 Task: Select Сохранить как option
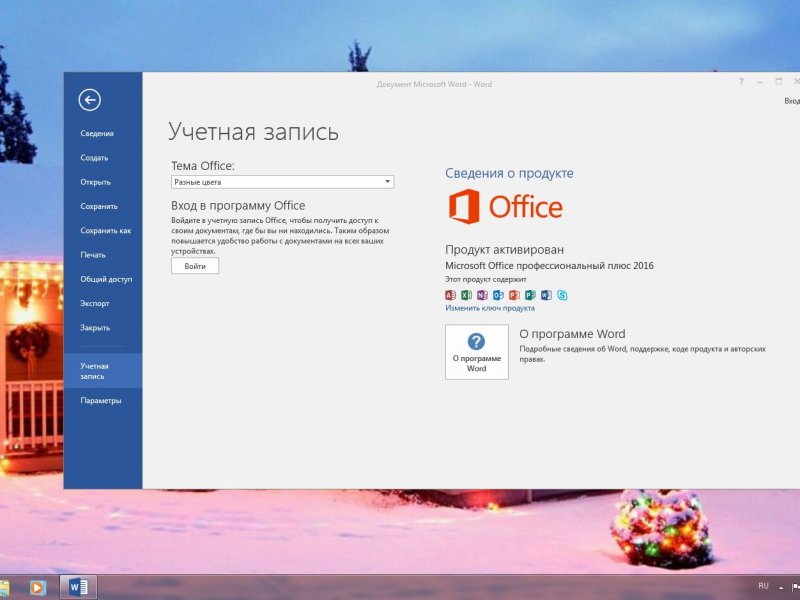pyautogui.click(x=106, y=231)
